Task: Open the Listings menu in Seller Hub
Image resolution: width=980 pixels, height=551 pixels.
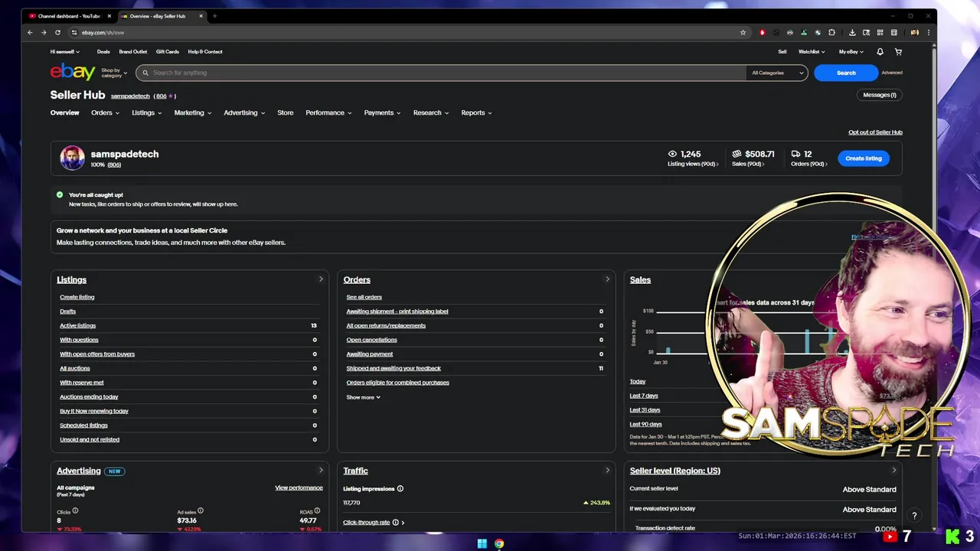Action: (x=146, y=112)
